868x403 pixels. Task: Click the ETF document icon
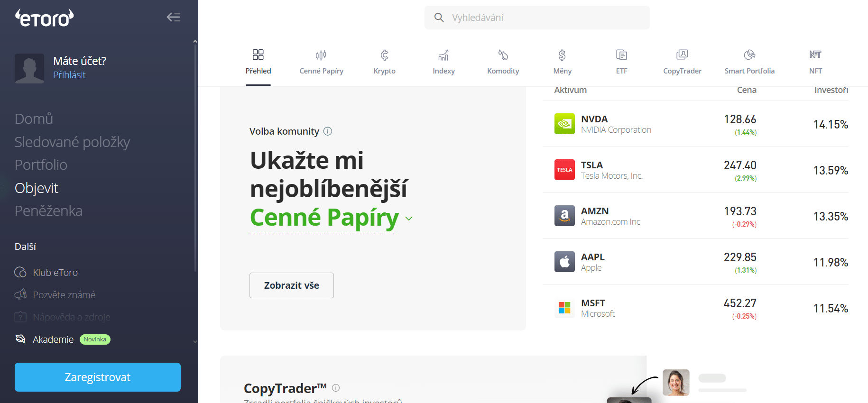pyautogui.click(x=621, y=55)
